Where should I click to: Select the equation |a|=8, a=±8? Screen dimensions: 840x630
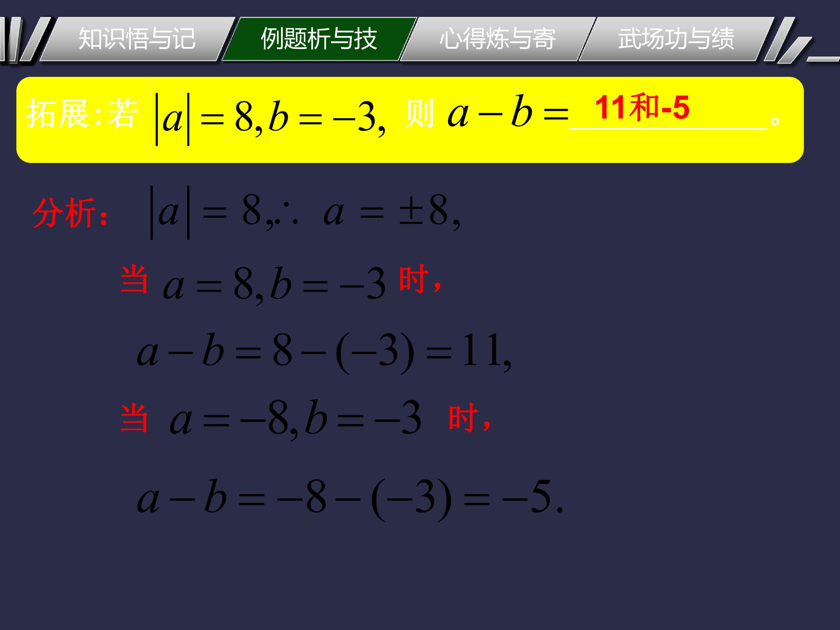[x=305, y=213]
